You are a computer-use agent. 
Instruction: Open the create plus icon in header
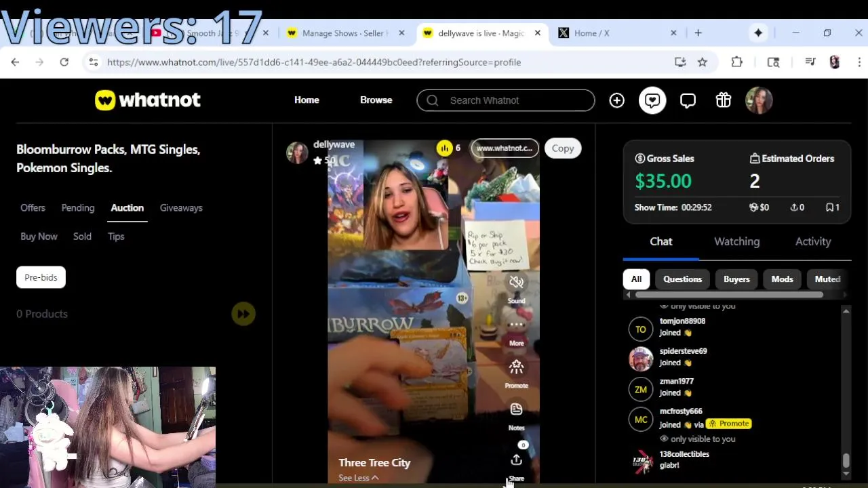pos(616,100)
